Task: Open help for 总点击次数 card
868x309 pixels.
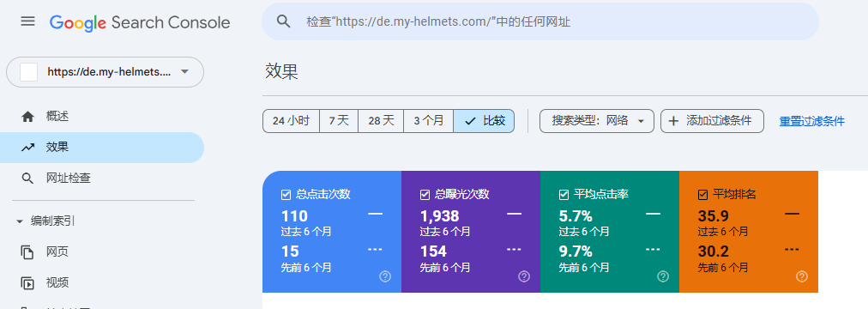Action: click(x=385, y=276)
